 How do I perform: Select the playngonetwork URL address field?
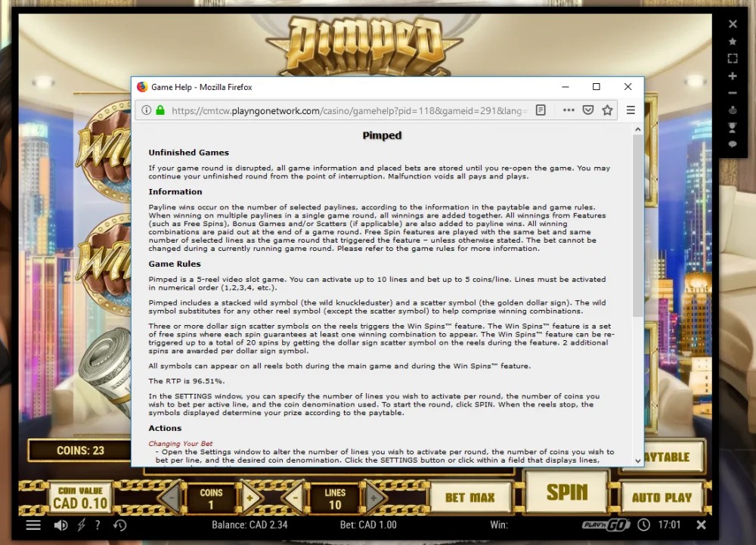(349, 111)
